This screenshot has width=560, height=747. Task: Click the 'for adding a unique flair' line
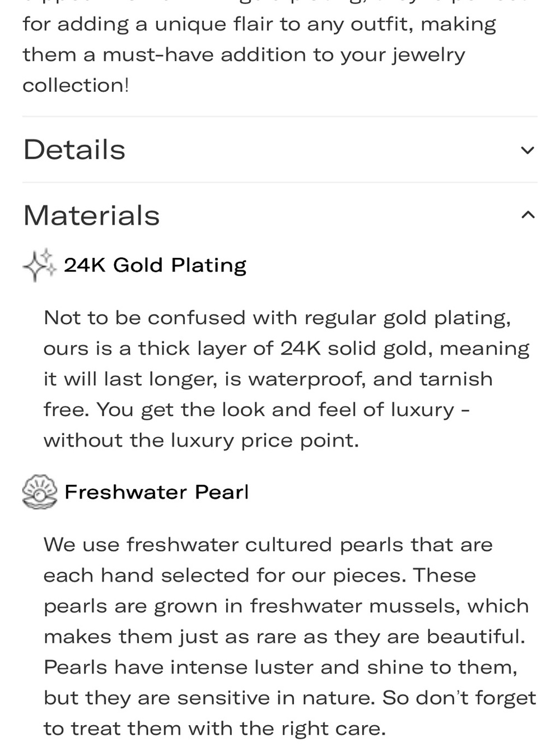click(x=259, y=25)
